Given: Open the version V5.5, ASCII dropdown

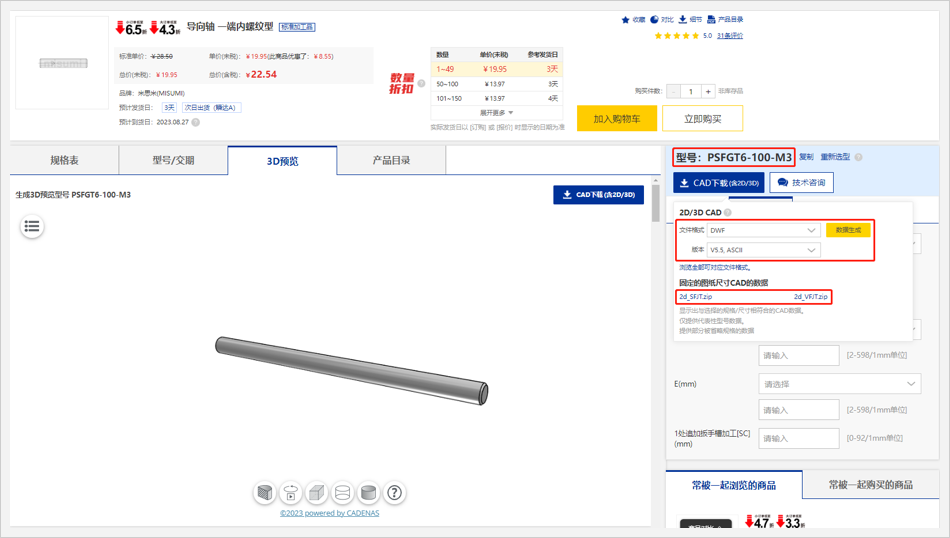Looking at the screenshot, I should (x=764, y=250).
